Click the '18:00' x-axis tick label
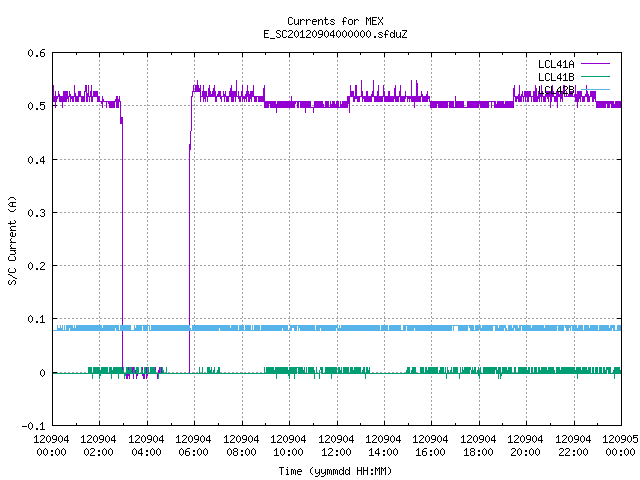This screenshot has height=480, width=640. click(x=478, y=452)
